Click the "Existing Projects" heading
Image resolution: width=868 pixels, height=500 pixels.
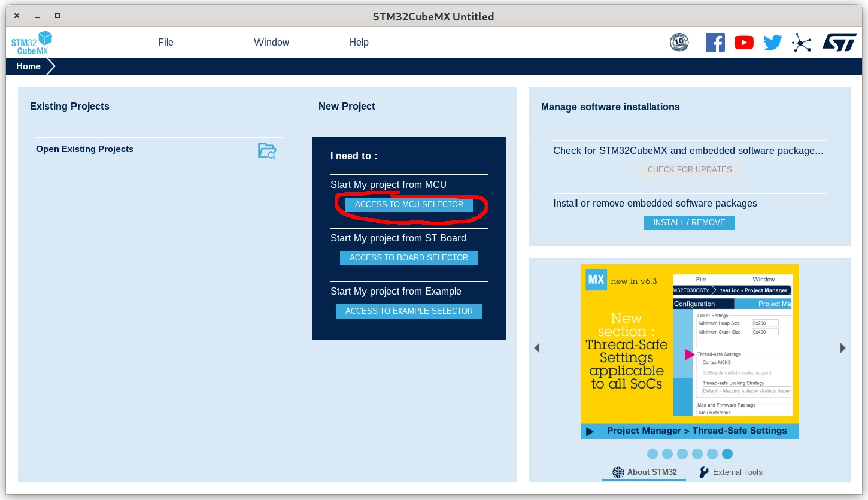pos(69,107)
